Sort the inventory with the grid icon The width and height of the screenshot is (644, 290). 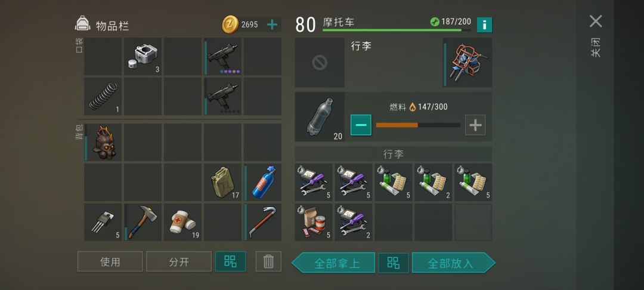click(x=230, y=261)
